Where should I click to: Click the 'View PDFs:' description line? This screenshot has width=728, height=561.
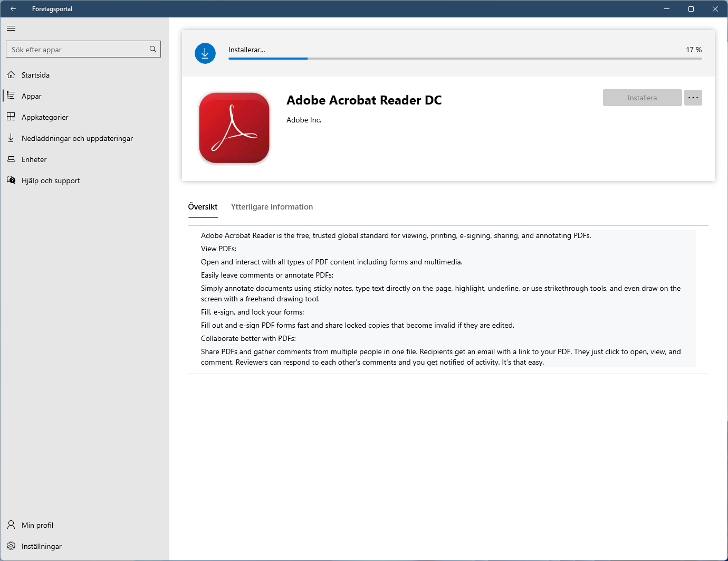(x=218, y=249)
